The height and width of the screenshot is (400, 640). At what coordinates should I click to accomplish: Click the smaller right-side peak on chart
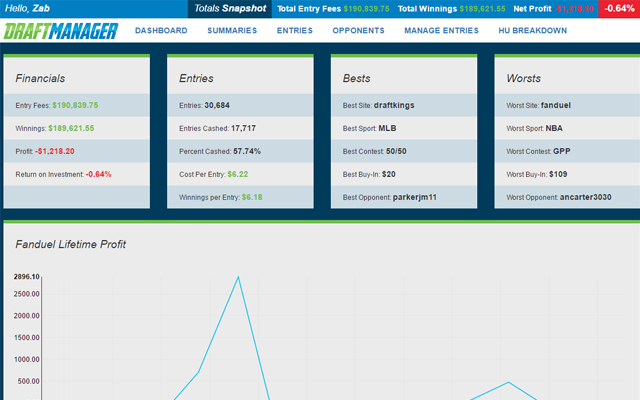click(508, 382)
